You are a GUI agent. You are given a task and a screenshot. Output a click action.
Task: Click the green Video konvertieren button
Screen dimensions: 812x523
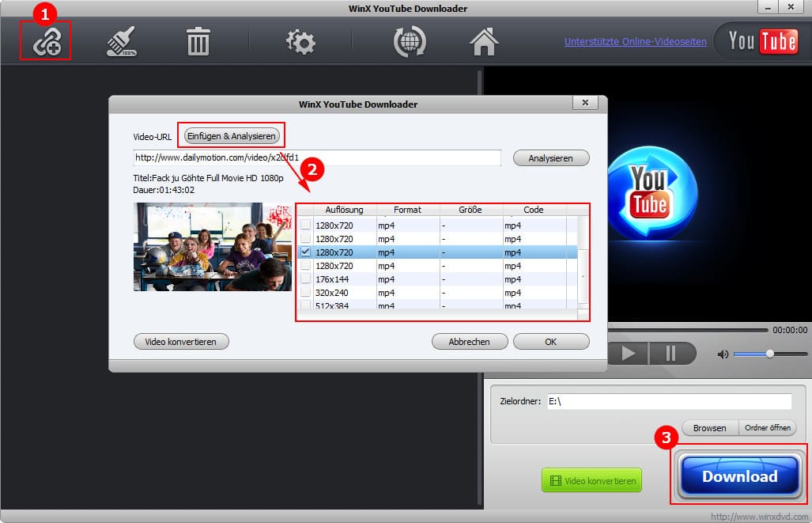click(x=592, y=480)
